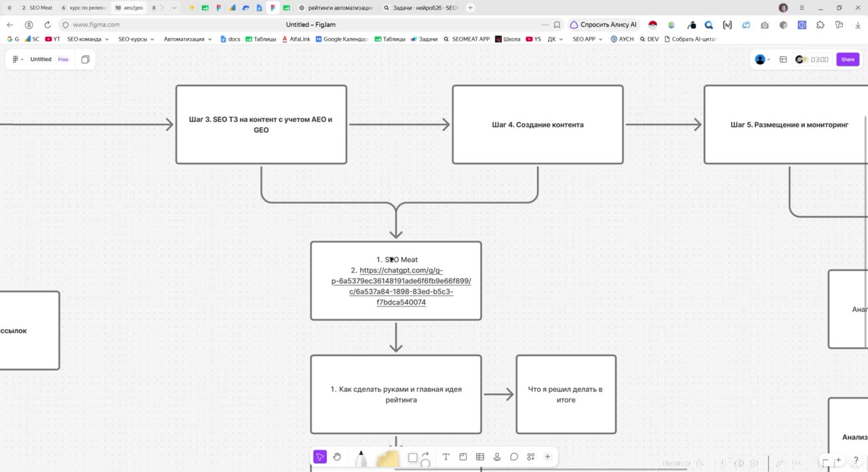Click the www.figma.com address field
This screenshot has width=868, height=472.
96,25
